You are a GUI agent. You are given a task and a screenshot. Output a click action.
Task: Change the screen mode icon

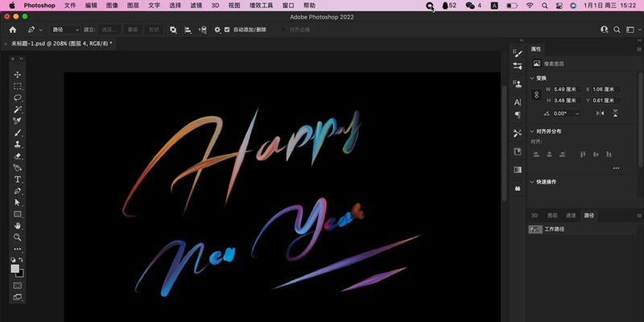[x=18, y=297]
